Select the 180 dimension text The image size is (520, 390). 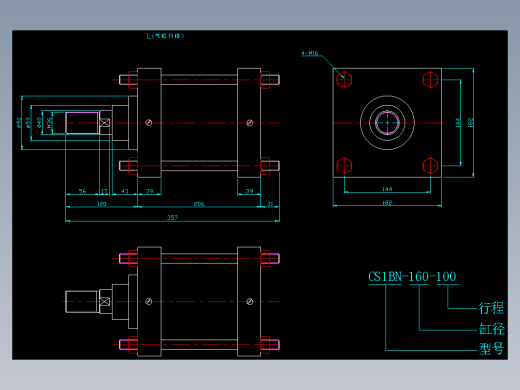pos(101,204)
